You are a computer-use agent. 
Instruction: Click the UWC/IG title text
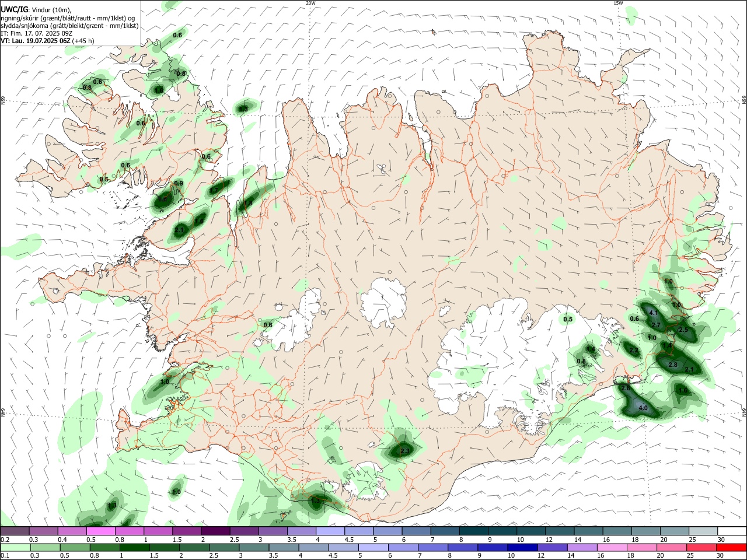coord(13,10)
